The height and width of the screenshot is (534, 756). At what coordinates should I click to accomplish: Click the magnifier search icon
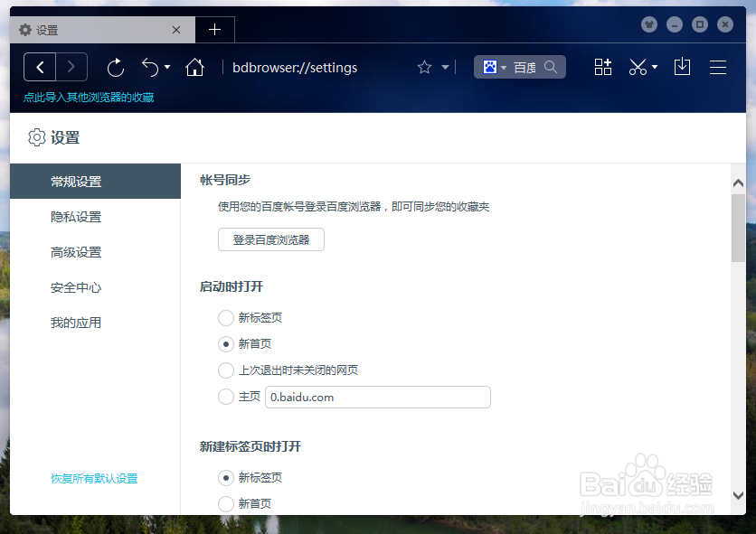click(x=551, y=67)
